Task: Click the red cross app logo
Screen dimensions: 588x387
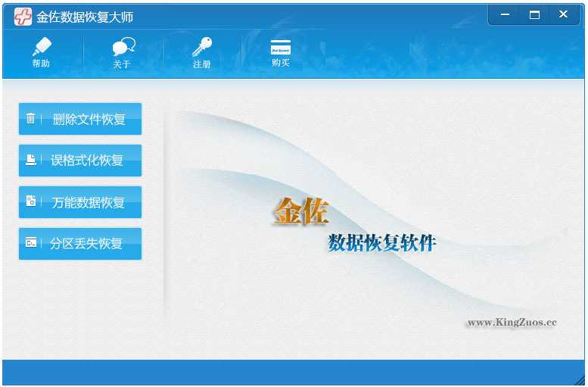Action: click(x=23, y=17)
